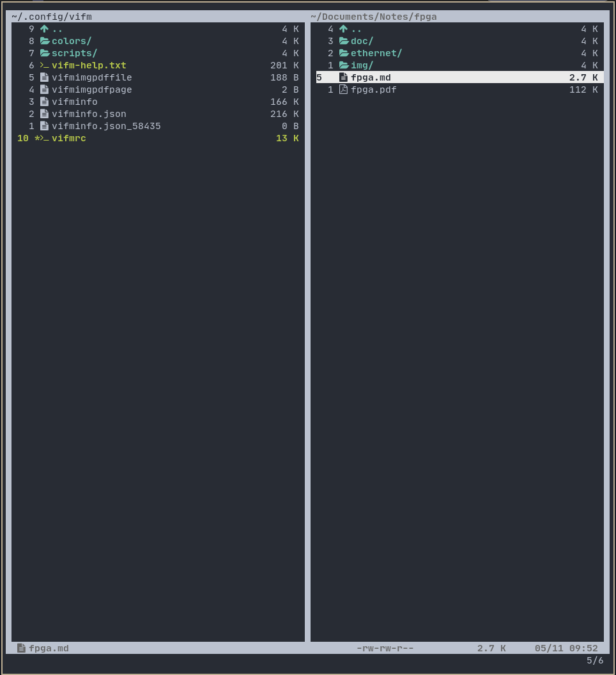Image resolution: width=616 pixels, height=675 pixels.
Task: Select the vifm-help.txt file name
Action: pyautogui.click(x=89, y=65)
